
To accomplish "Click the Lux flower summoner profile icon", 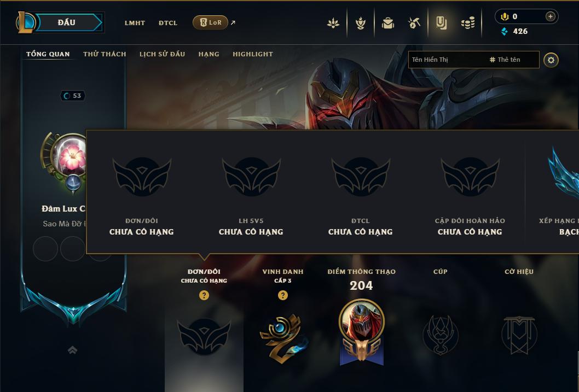I will (x=69, y=157).
